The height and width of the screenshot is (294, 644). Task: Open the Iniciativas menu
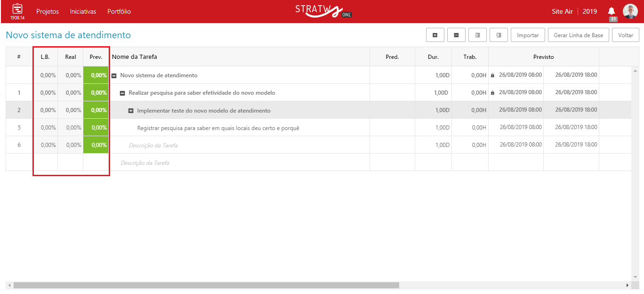pos(83,11)
